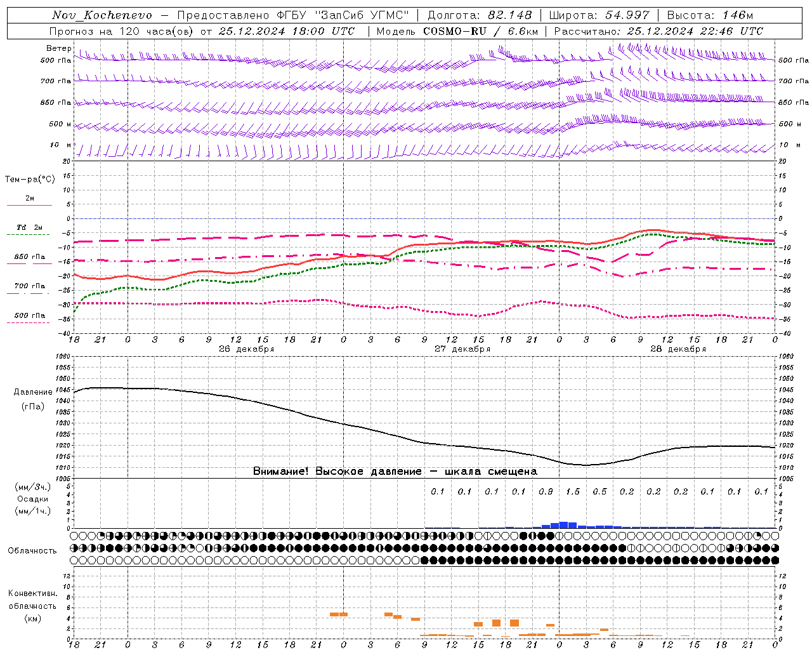Click right '850 гПа' wind row label
The image size is (812, 650).
pos(794,102)
